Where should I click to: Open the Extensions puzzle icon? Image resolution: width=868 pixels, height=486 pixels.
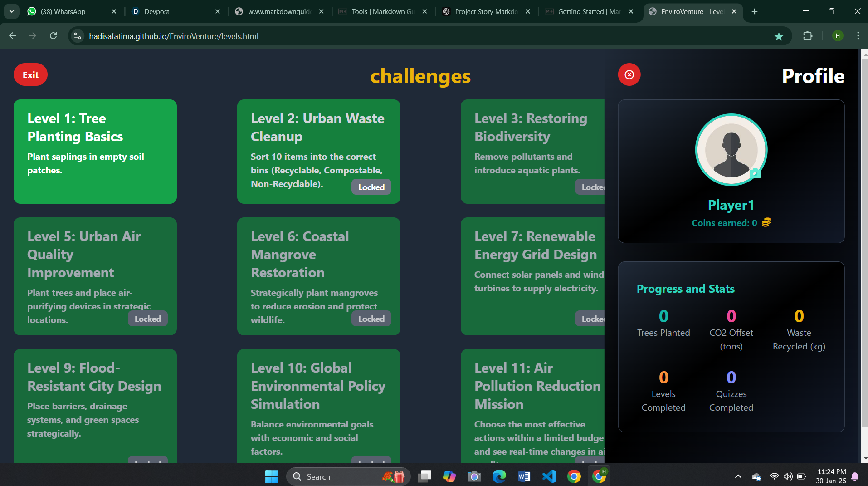pyautogui.click(x=808, y=36)
